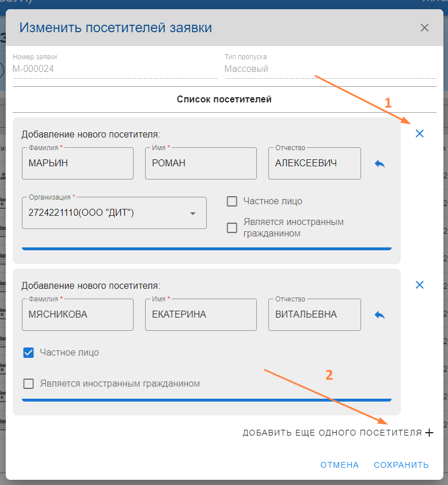Edit surname field containing МЯСНИКОВА
The image size is (448, 485).
(77, 315)
